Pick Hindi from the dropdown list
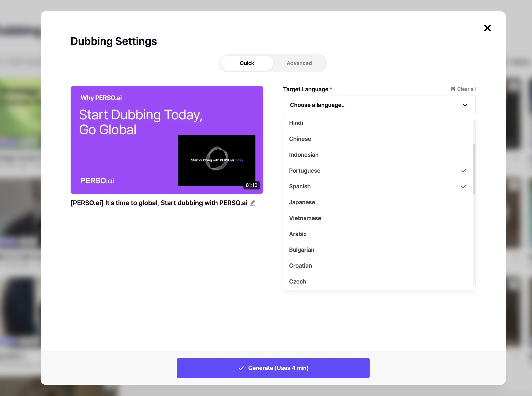The image size is (532, 396). 296,123
